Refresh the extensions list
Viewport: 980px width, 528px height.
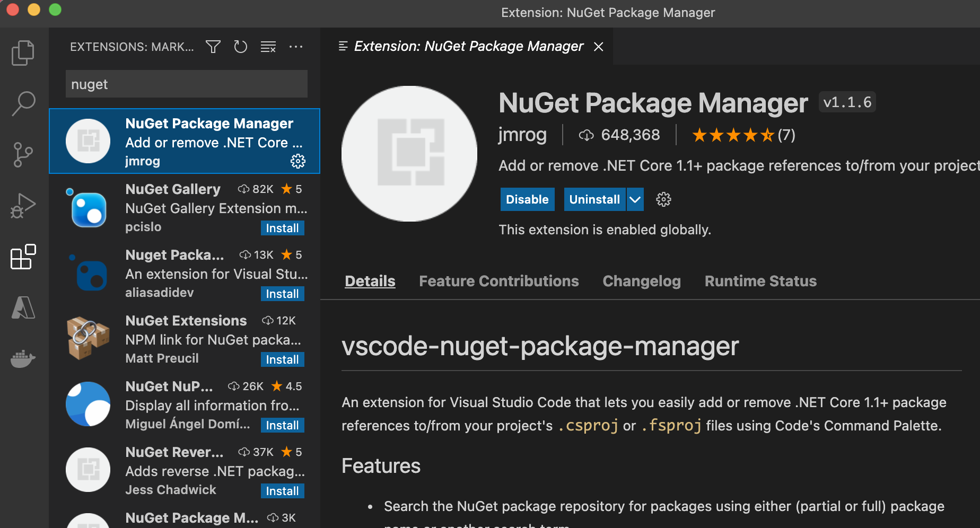click(x=241, y=47)
